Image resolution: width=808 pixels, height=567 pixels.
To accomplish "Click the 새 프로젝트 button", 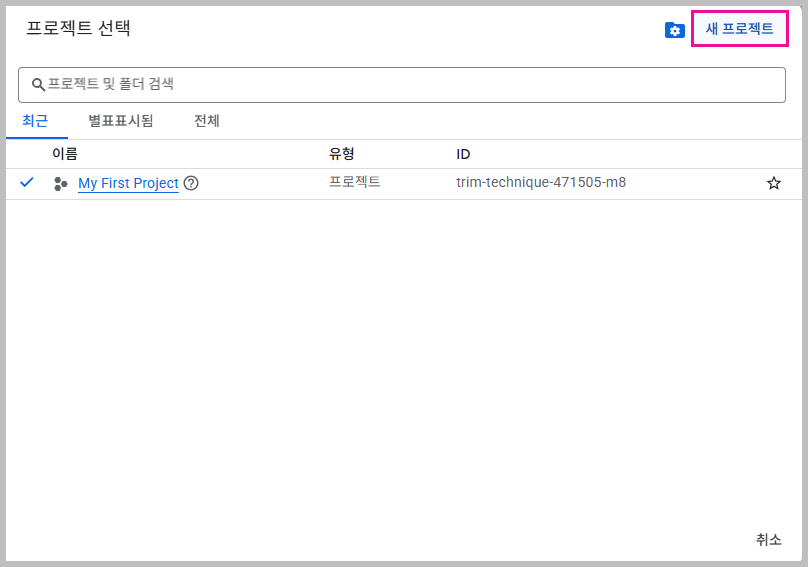I will click(x=739, y=29).
